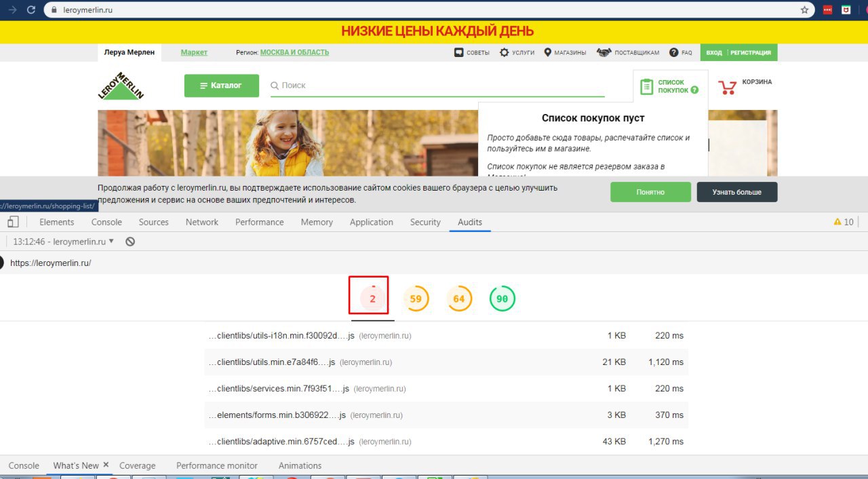Open the drawer Console tab
Image resolution: width=868 pixels, height=479 pixels.
point(24,465)
